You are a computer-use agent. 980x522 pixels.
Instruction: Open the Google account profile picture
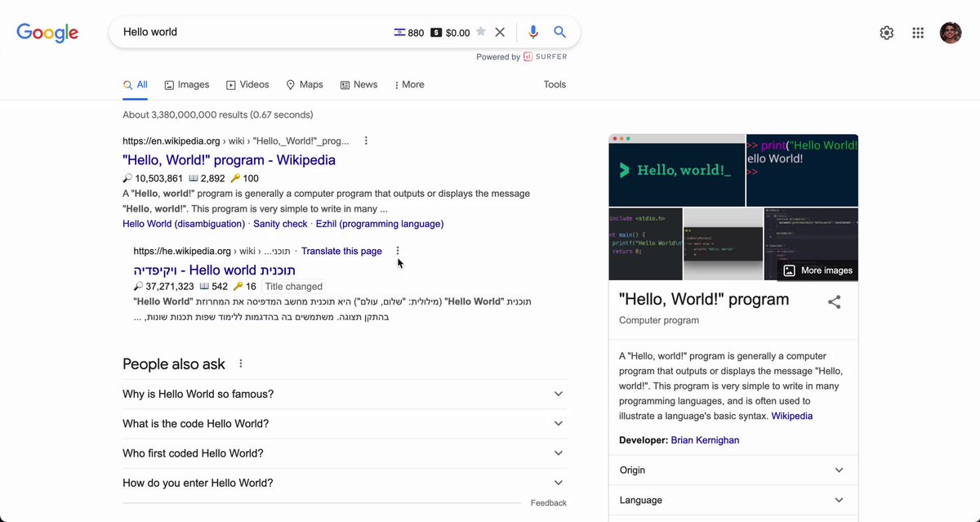951,33
